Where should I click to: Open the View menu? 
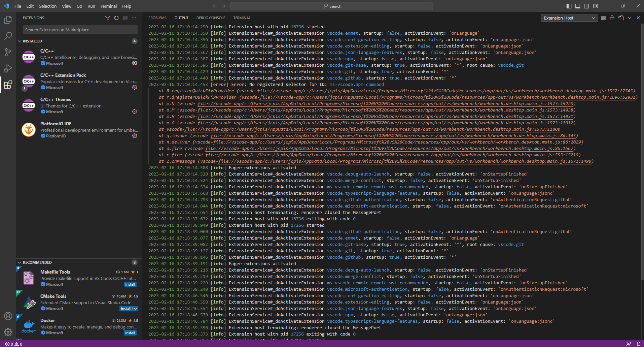[x=67, y=6]
